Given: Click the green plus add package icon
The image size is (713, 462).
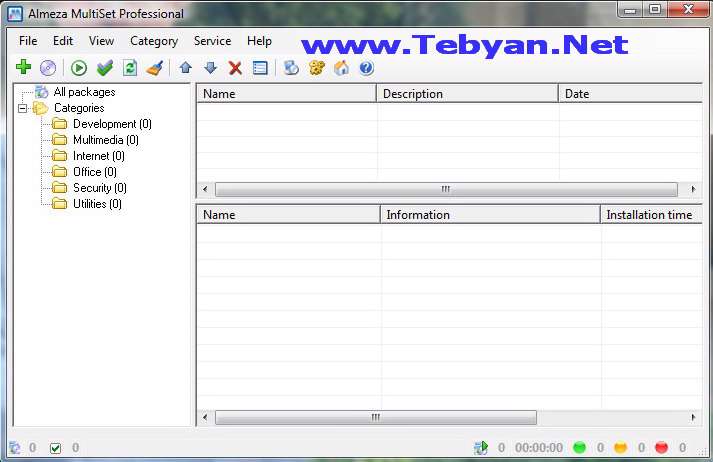Looking at the screenshot, I should tap(23, 67).
